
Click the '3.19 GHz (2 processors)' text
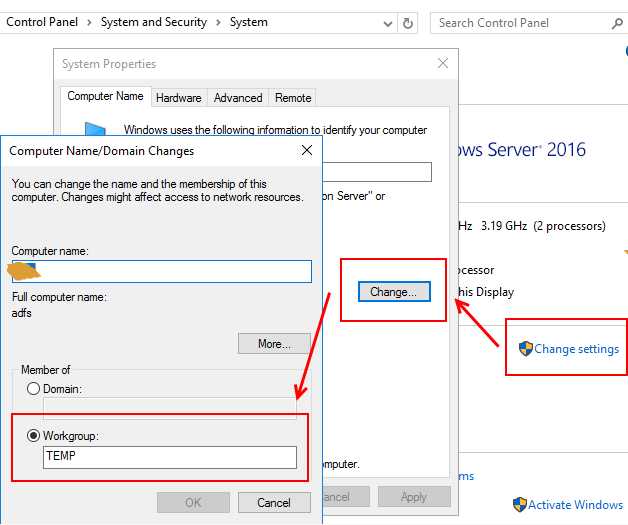click(543, 226)
